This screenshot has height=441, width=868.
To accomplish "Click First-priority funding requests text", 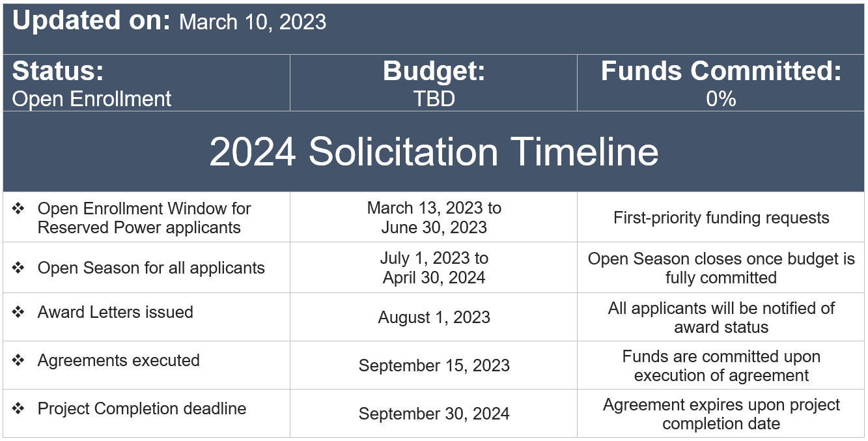I will tap(721, 218).
